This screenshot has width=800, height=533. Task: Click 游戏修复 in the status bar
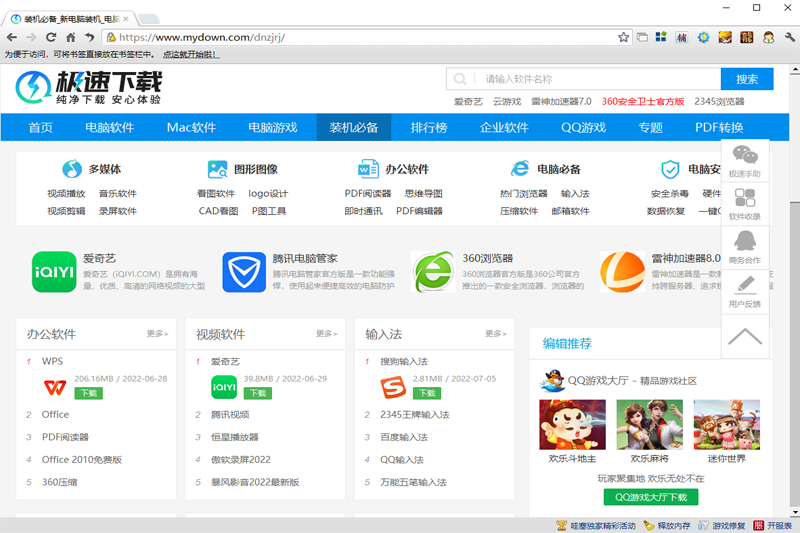[722, 525]
